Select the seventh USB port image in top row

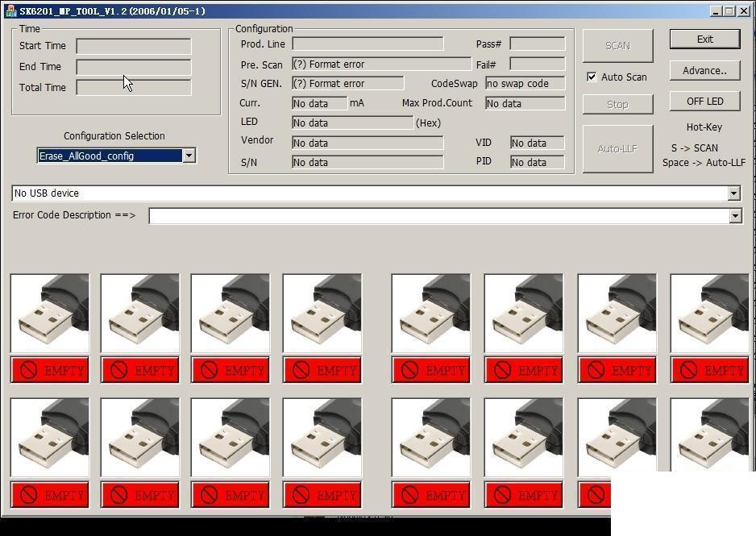617,314
